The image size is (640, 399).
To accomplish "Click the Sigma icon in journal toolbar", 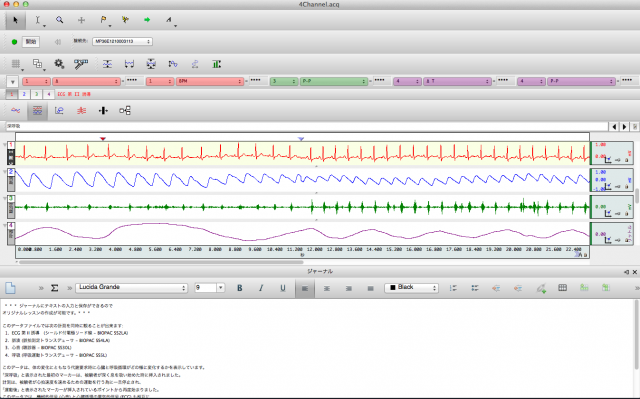I will pos(54,288).
